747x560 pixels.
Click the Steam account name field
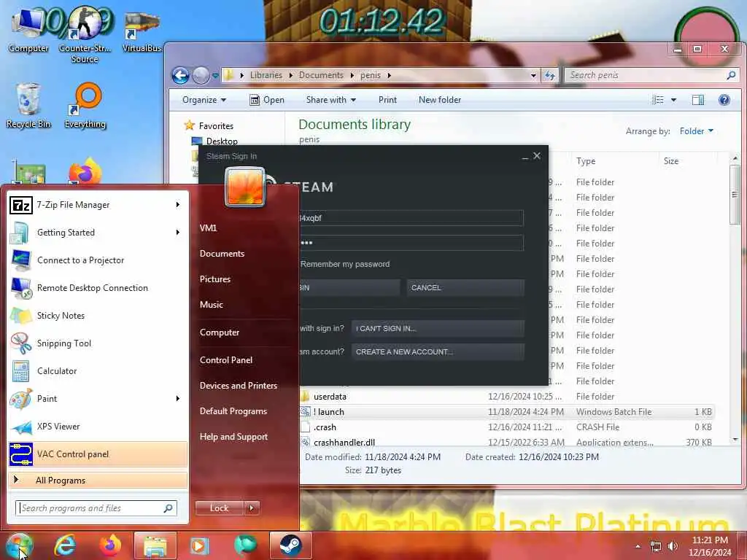[411, 218]
